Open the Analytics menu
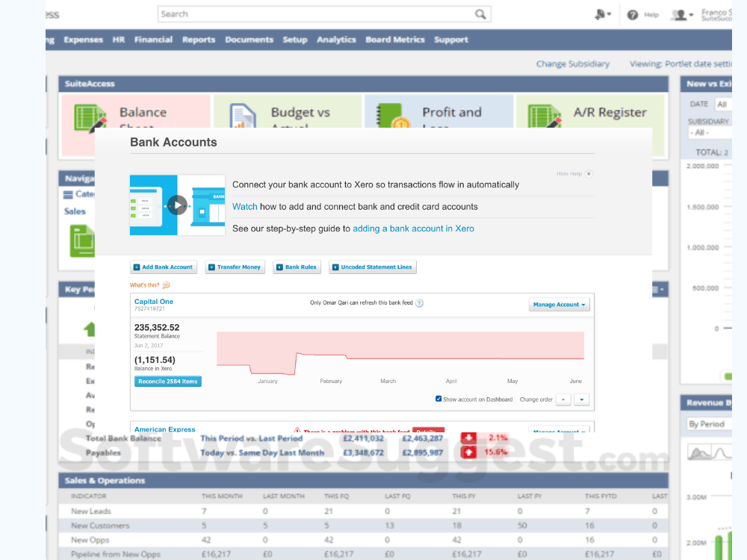Image resolution: width=747 pixels, height=560 pixels. [x=336, y=40]
